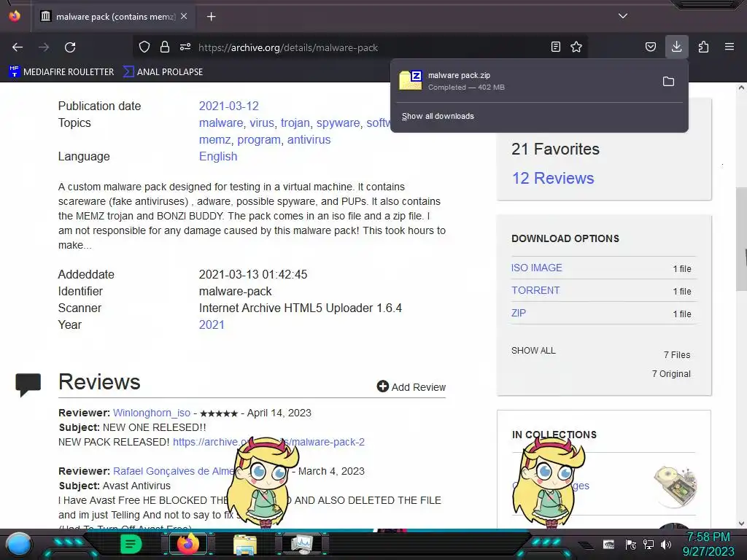Open File Explorer on taskbar
Viewport: 747px width, 560px height.
pos(245,545)
